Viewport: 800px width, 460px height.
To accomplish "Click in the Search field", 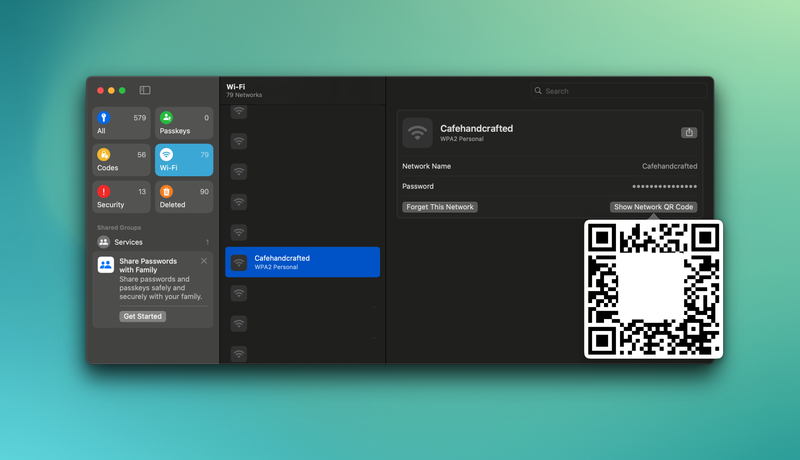I will (620, 91).
